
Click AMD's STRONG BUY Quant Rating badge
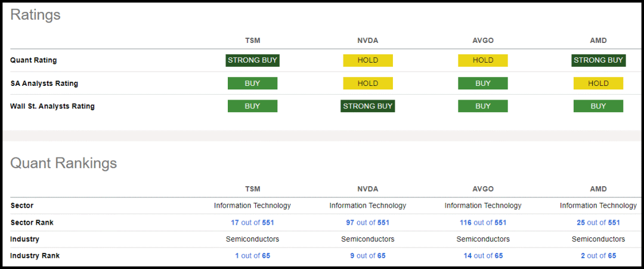coord(599,60)
